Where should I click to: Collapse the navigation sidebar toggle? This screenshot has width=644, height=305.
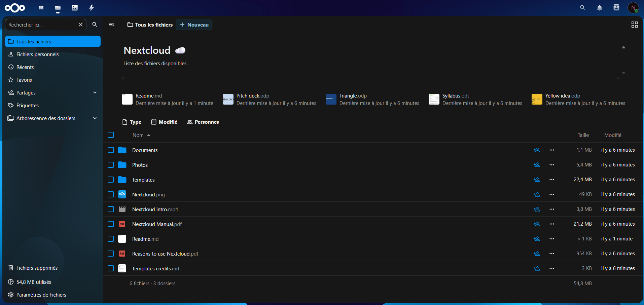pos(112,25)
